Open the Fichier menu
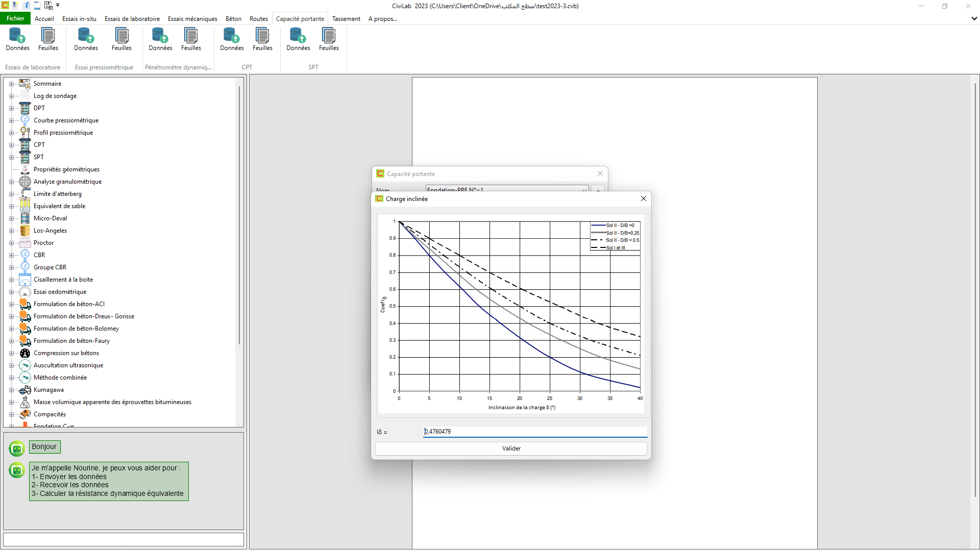Image resolution: width=980 pixels, height=551 pixels. [x=15, y=18]
